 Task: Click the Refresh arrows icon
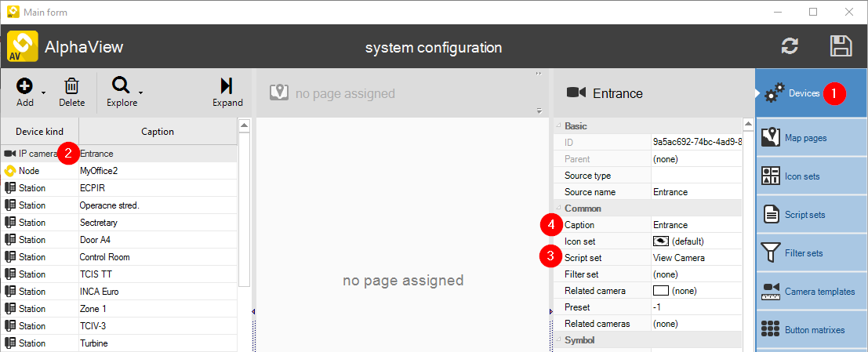click(x=790, y=46)
